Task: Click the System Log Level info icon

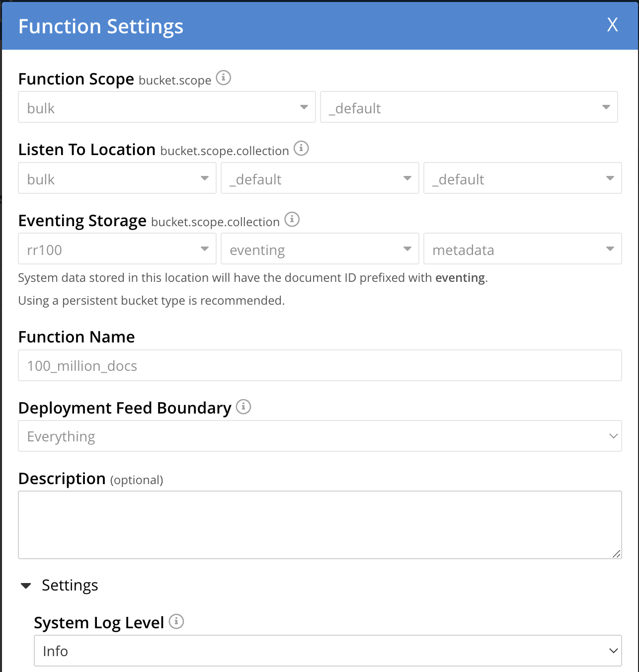Action: coord(176,621)
